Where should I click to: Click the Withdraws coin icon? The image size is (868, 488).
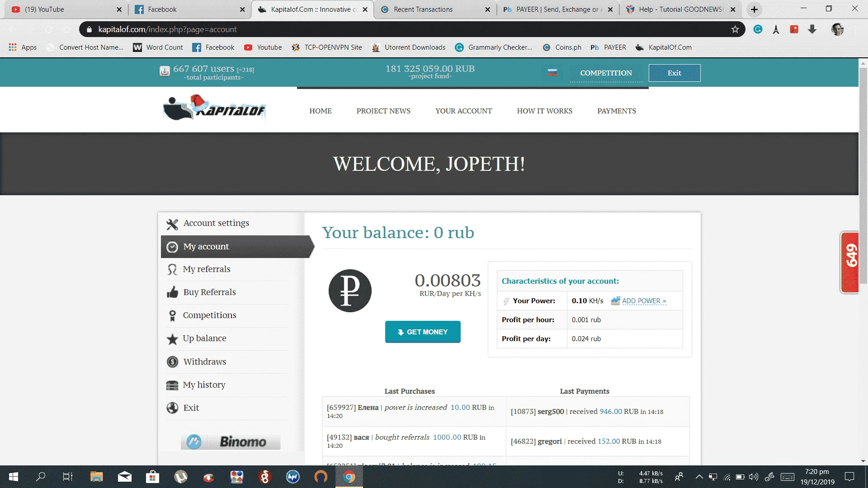(172, 362)
